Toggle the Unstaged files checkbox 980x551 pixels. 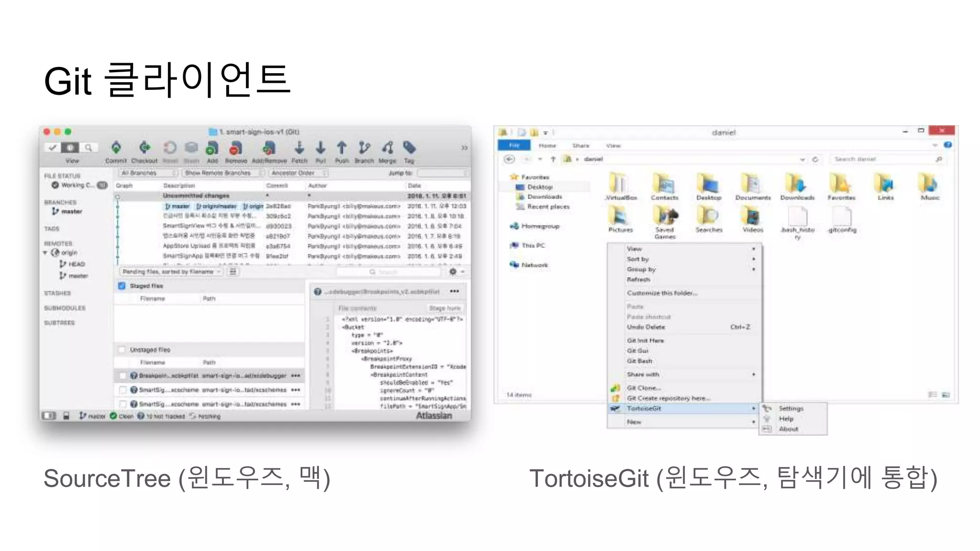(122, 350)
